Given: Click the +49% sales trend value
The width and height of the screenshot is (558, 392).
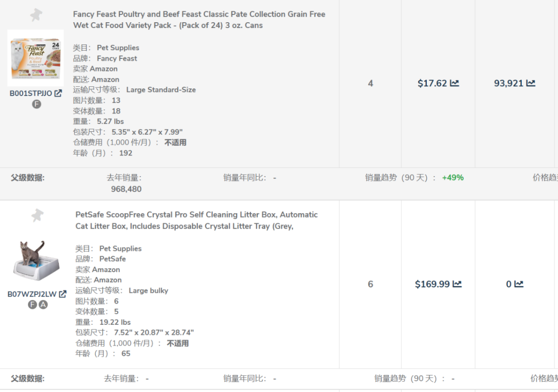Looking at the screenshot, I should 453,178.
